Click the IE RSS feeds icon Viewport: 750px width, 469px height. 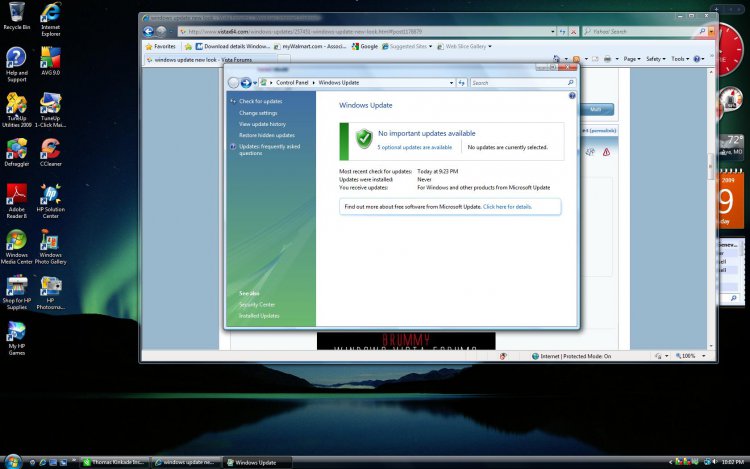[576, 59]
